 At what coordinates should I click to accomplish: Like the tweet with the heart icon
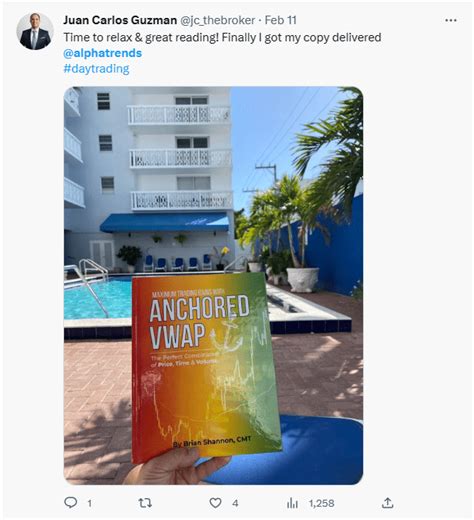[x=215, y=502]
